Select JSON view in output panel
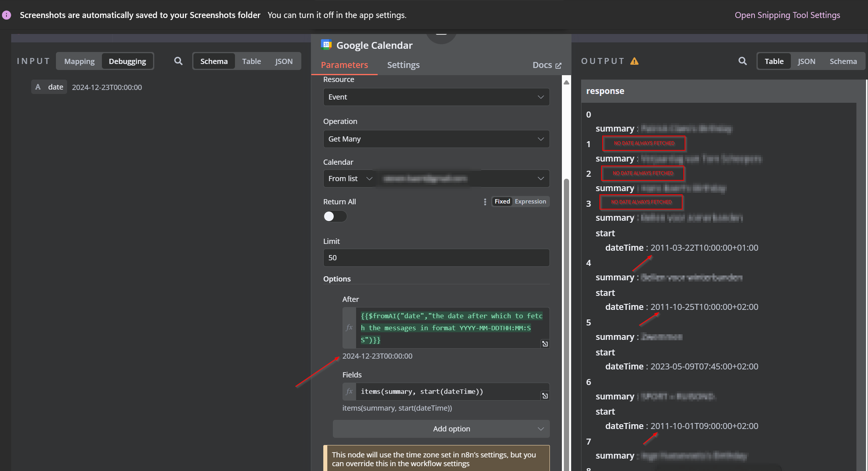Screen dimensions: 868x471 pos(806,61)
